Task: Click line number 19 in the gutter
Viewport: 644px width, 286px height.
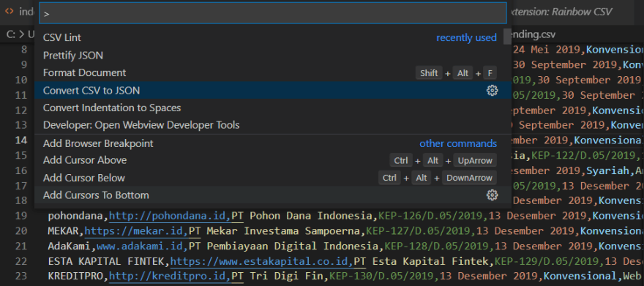Action: tap(21, 216)
